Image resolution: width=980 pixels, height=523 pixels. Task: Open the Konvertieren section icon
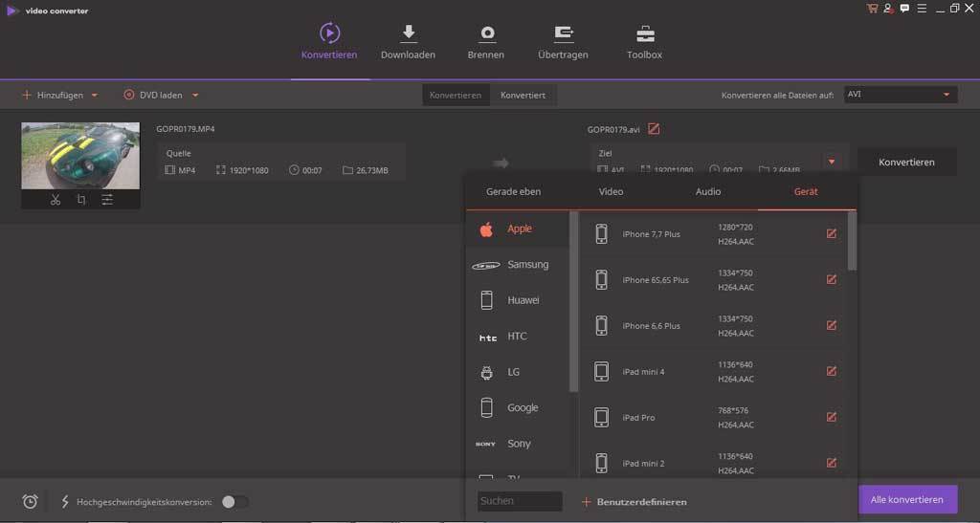coord(329,33)
